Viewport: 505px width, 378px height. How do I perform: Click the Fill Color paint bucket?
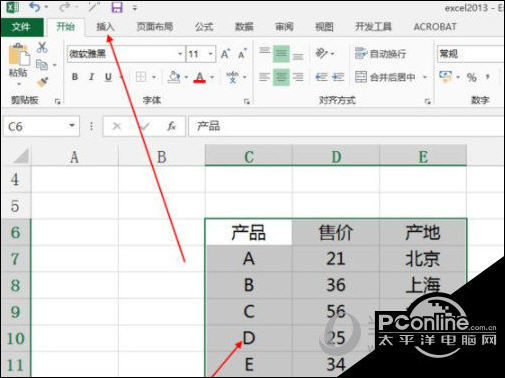point(174,77)
